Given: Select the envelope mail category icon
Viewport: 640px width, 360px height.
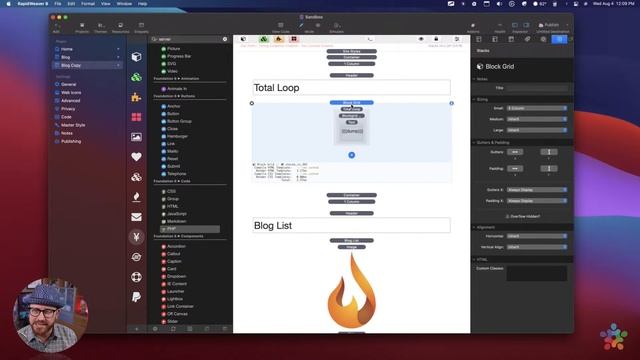Looking at the screenshot, I should click(136, 217).
